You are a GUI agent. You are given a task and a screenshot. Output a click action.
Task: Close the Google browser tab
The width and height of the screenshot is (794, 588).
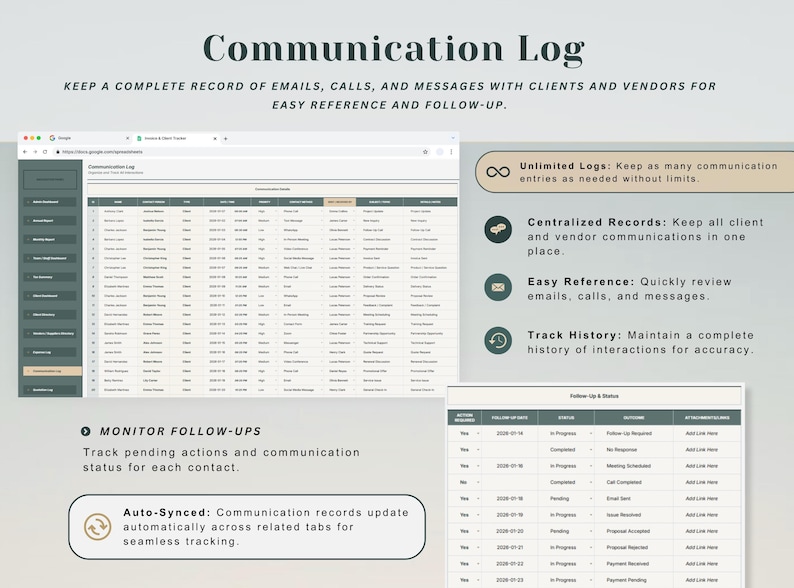click(x=127, y=138)
